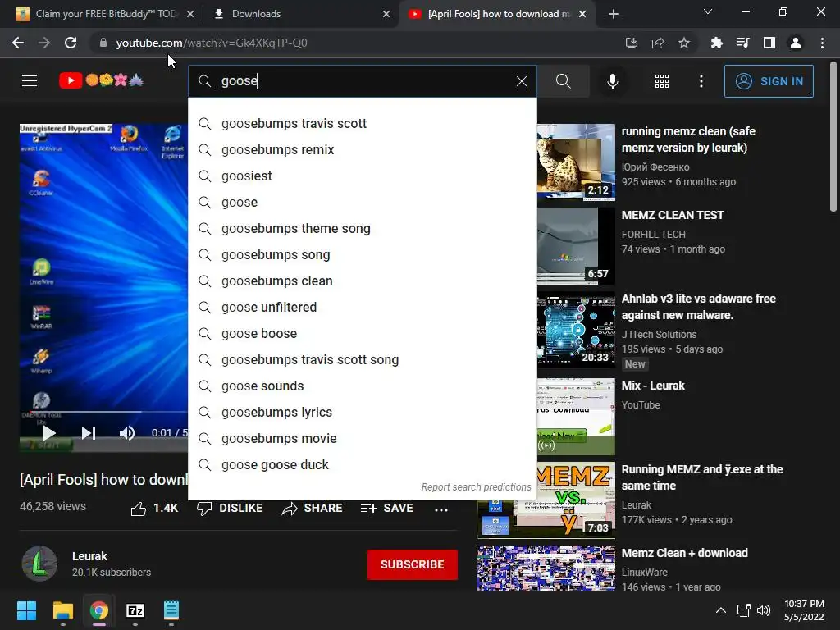The width and height of the screenshot is (840, 630).
Task: Open Running MEMZ and ÿ.exe video title
Action: click(702, 477)
